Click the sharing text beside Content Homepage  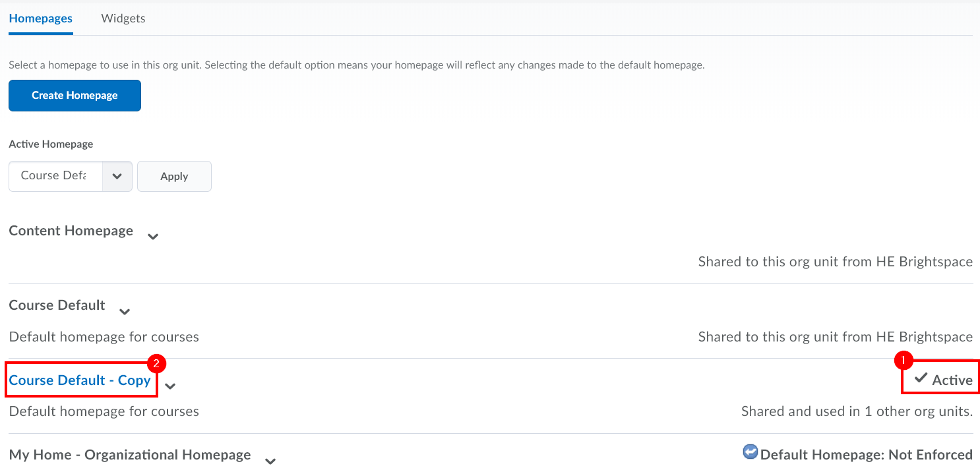pos(835,262)
